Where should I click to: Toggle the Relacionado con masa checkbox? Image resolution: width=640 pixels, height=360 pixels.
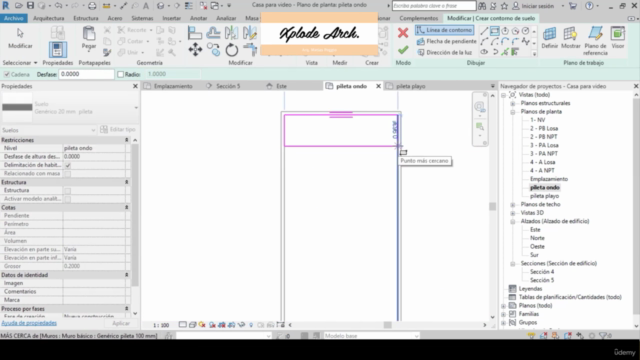[x=68, y=174]
